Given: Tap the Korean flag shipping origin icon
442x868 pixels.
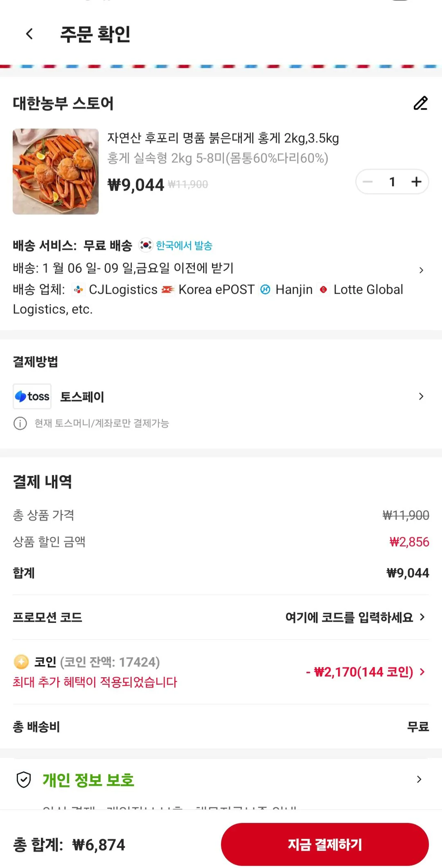Looking at the screenshot, I should (146, 245).
